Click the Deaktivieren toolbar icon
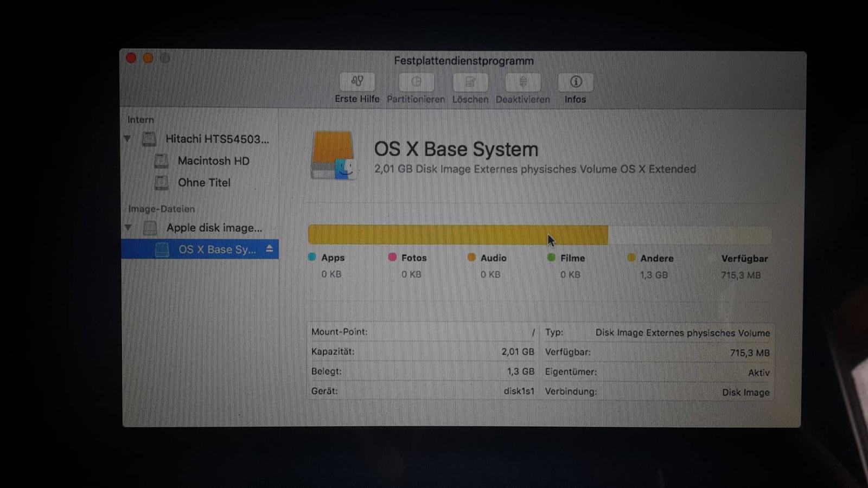The width and height of the screenshot is (868, 488). click(x=523, y=82)
